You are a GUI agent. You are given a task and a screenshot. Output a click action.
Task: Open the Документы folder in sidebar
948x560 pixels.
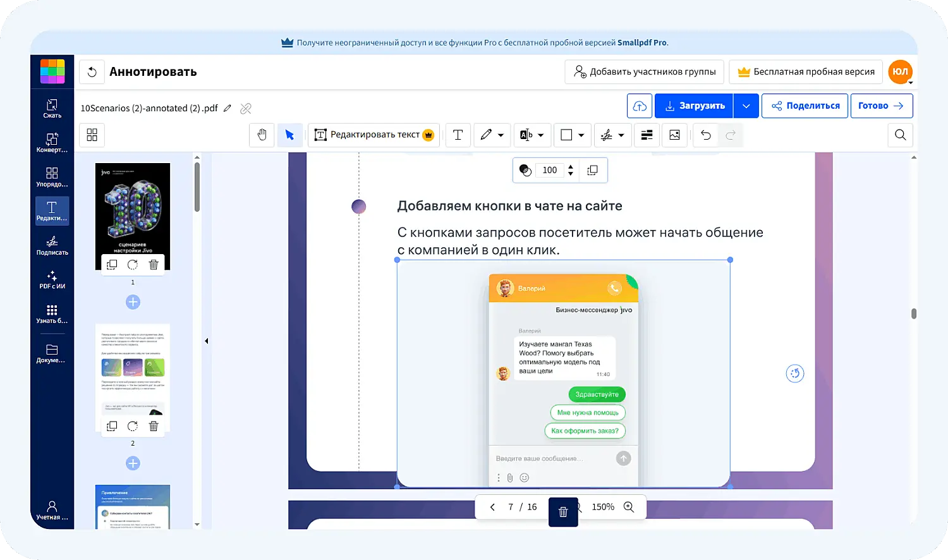click(x=52, y=353)
